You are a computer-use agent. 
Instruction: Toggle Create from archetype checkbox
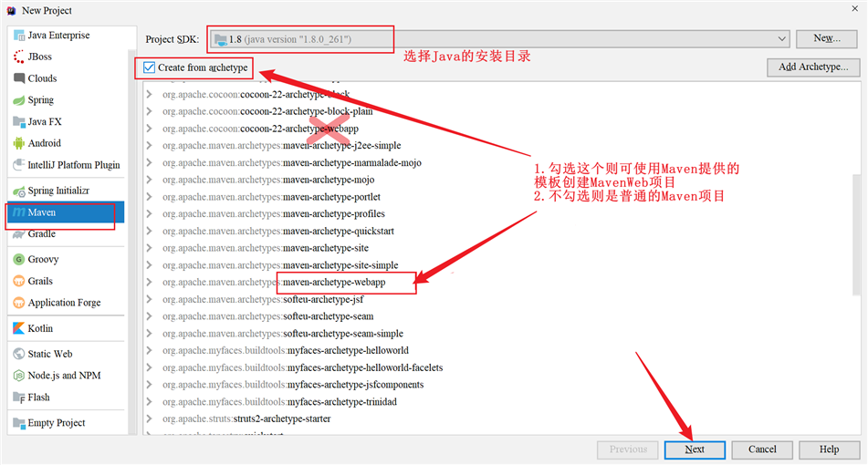[149, 67]
